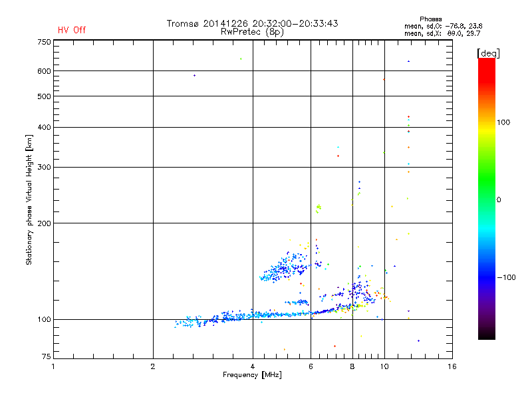Screen dimensions: 532x399
Task: Click the y-axis tick label "400"
Action: (x=44, y=127)
